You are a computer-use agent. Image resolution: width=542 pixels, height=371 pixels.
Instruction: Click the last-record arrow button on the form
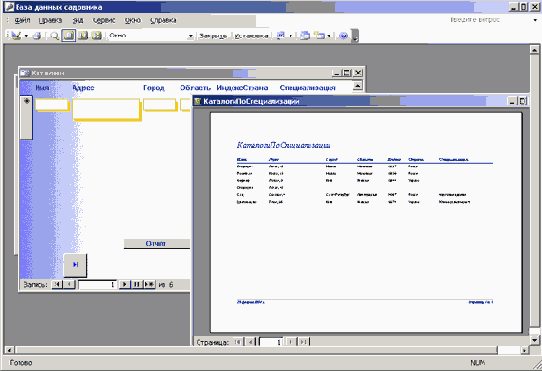[x=75, y=265]
